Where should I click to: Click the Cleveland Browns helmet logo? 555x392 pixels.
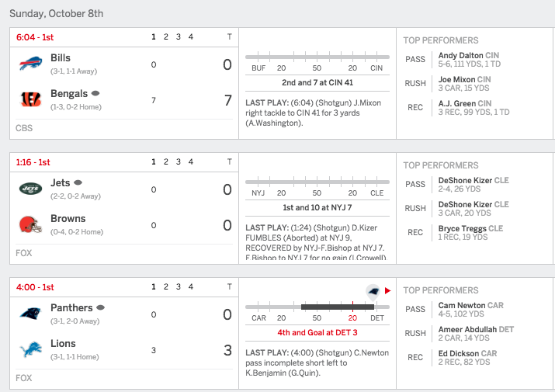click(x=30, y=224)
